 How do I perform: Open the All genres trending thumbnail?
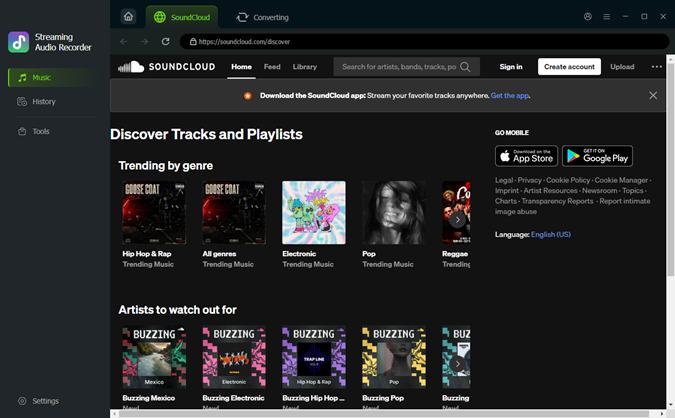(234, 213)
